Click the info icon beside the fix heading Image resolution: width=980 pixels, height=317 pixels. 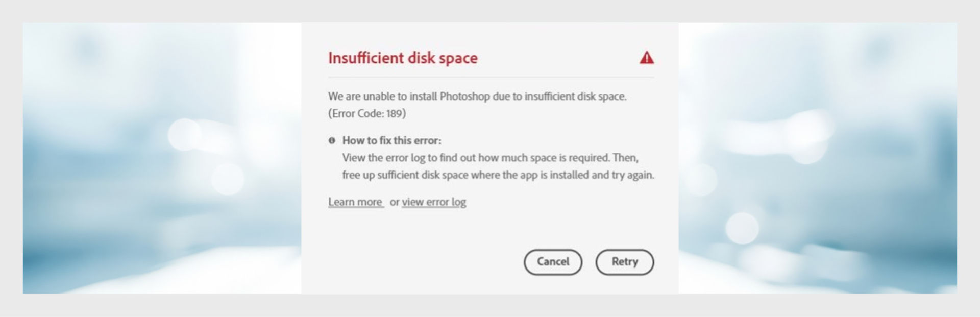pyautogui.click(x=332, y=140)
